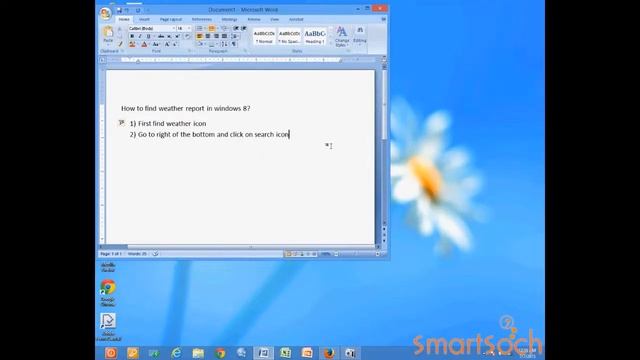Open the font size dropdown

pyautogui.click(x=189, y=29)
